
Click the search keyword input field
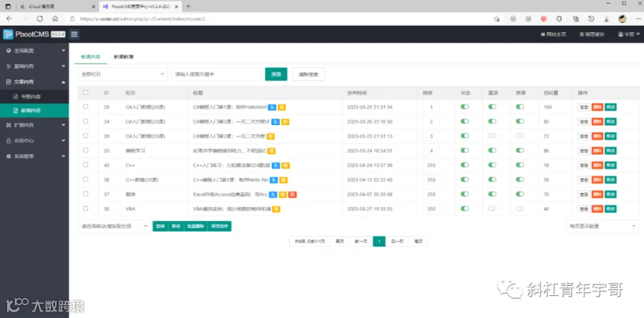(x=216, y=74)
